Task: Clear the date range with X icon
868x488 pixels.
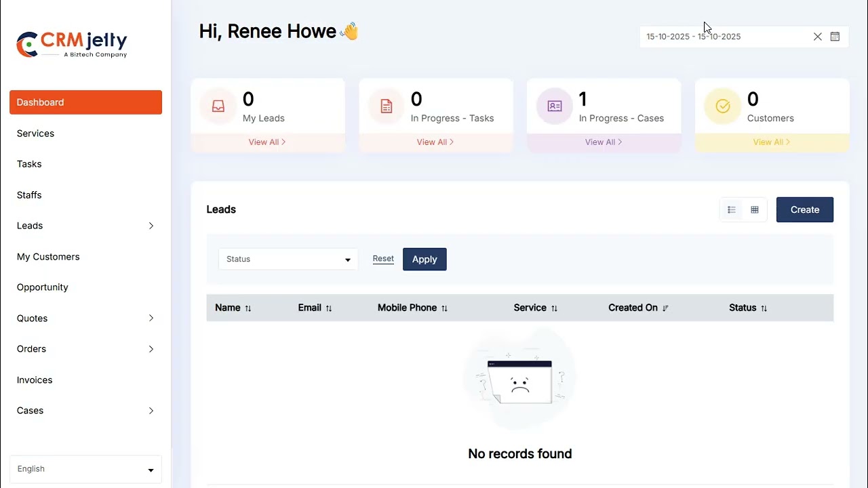Action: [x=817, y=37]
